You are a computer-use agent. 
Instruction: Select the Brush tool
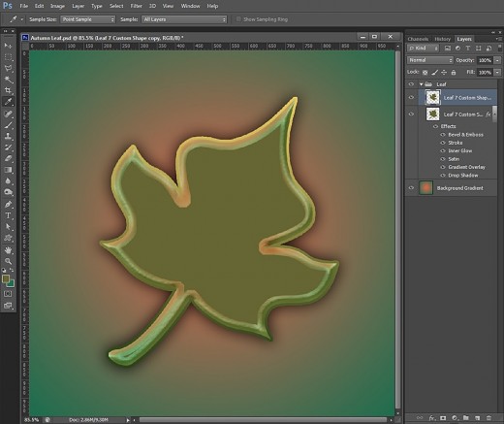8,125
